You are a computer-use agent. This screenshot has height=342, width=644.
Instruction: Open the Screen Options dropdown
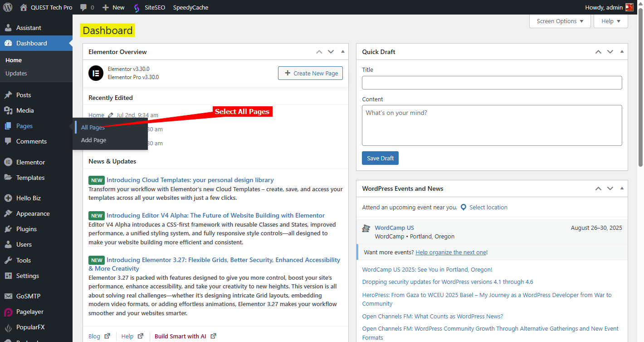coord(560,21)
